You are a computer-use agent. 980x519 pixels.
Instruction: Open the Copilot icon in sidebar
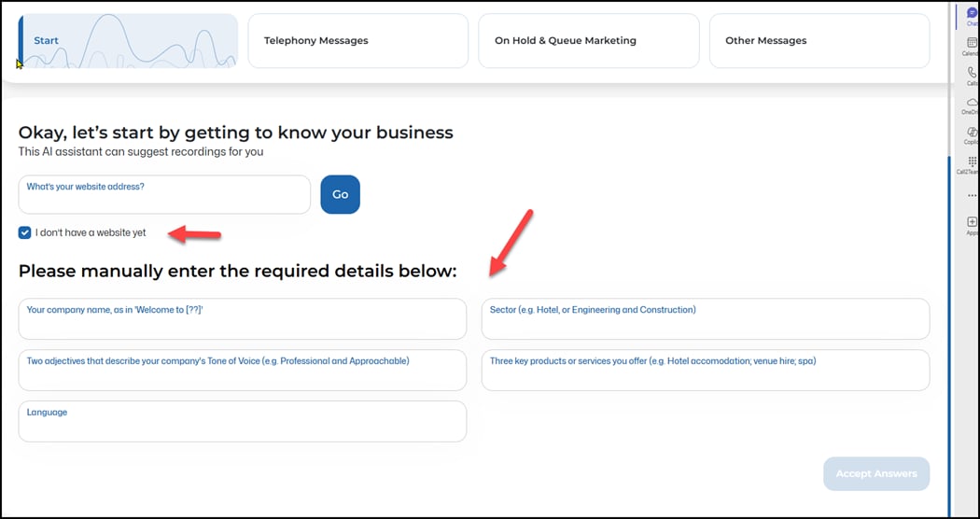pos(972,133)
